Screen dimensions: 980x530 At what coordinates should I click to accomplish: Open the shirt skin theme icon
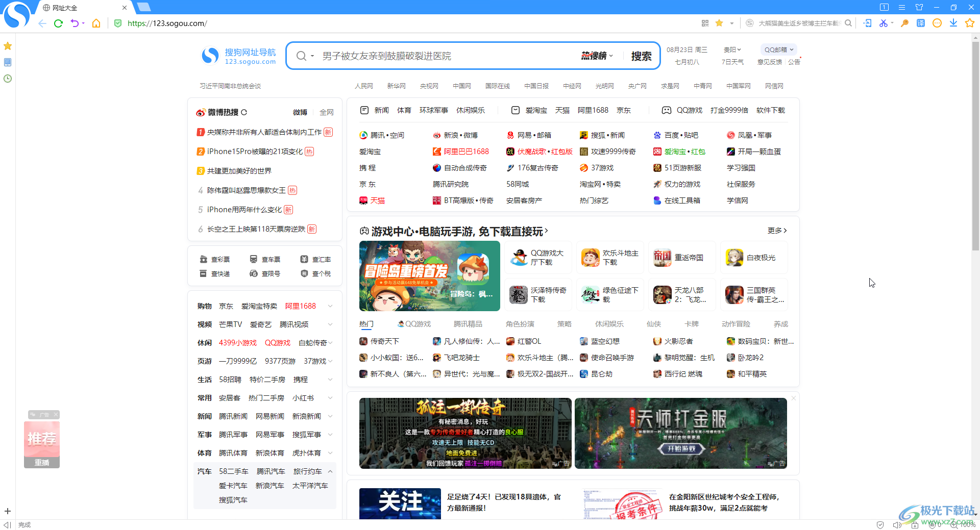pyautogui.click(x=919, y=7)
